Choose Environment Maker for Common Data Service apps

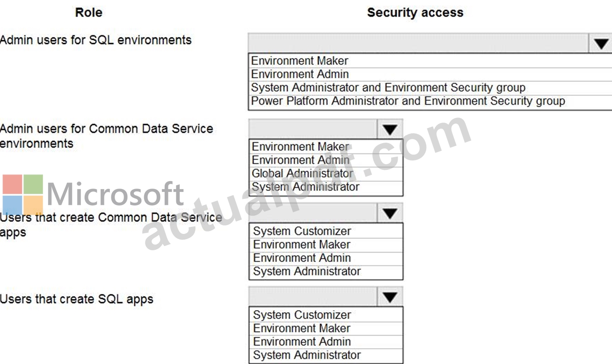point(326,244)
